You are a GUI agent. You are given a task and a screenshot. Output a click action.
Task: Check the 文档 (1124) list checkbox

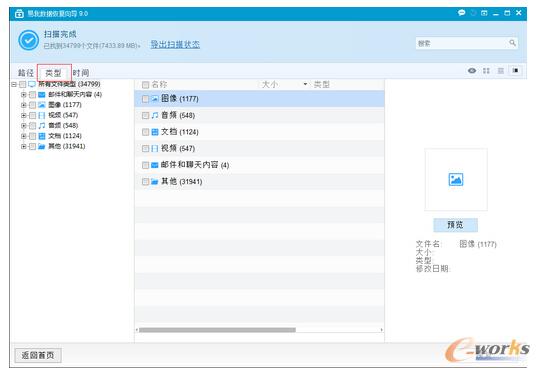pos(145,132)
